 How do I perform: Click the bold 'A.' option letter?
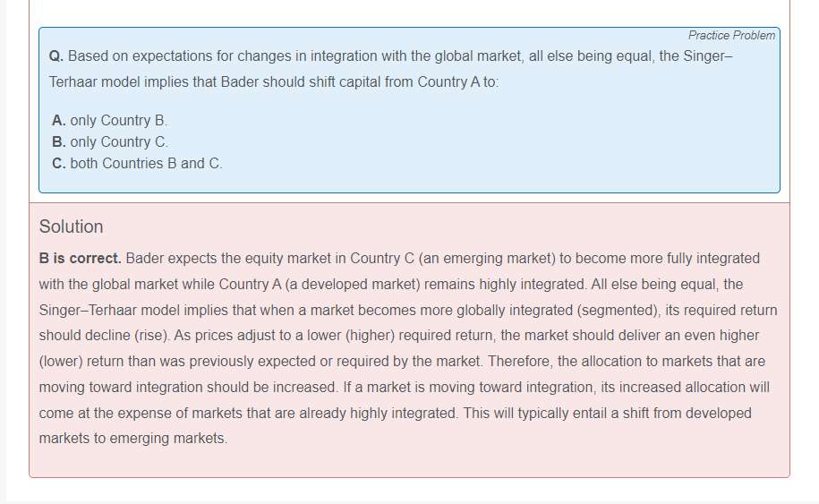pos(59,120)
